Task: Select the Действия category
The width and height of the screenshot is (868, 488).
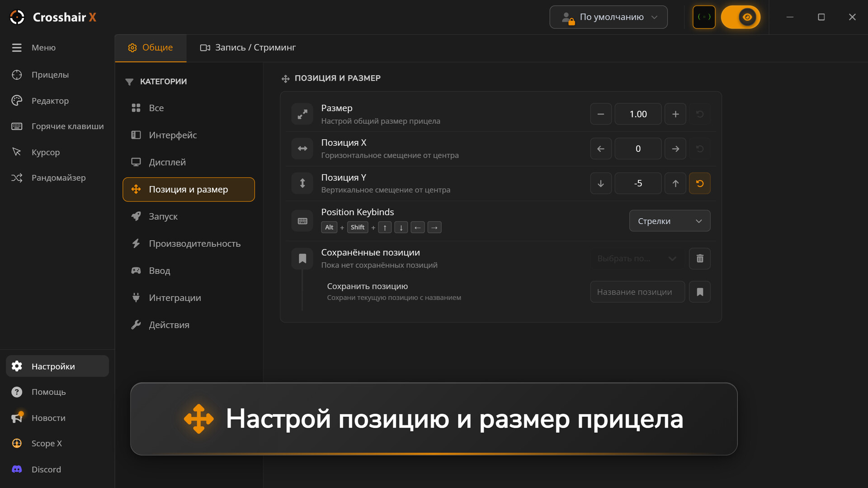Action: point(189,325)
